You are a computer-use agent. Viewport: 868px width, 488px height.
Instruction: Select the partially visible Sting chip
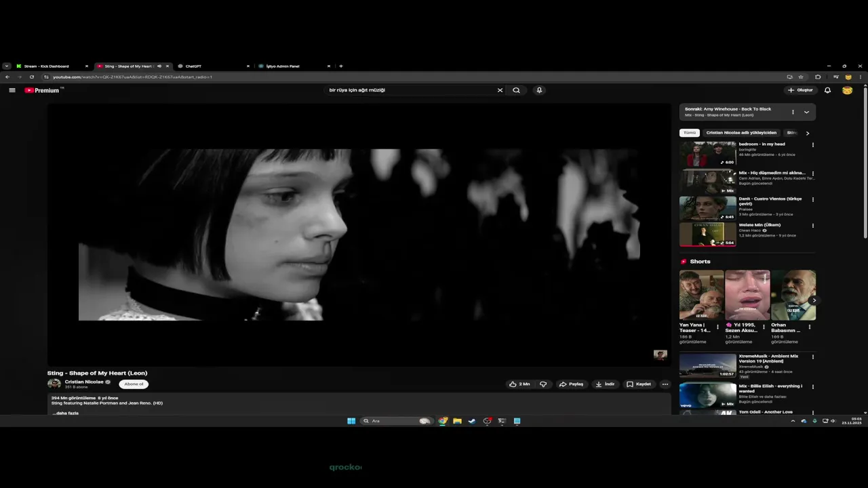point(791,133)
